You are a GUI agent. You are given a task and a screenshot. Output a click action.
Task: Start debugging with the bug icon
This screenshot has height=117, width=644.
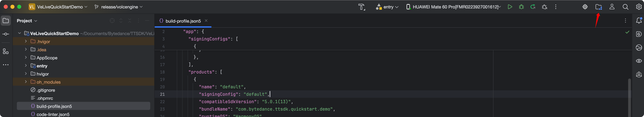point(521,7)
